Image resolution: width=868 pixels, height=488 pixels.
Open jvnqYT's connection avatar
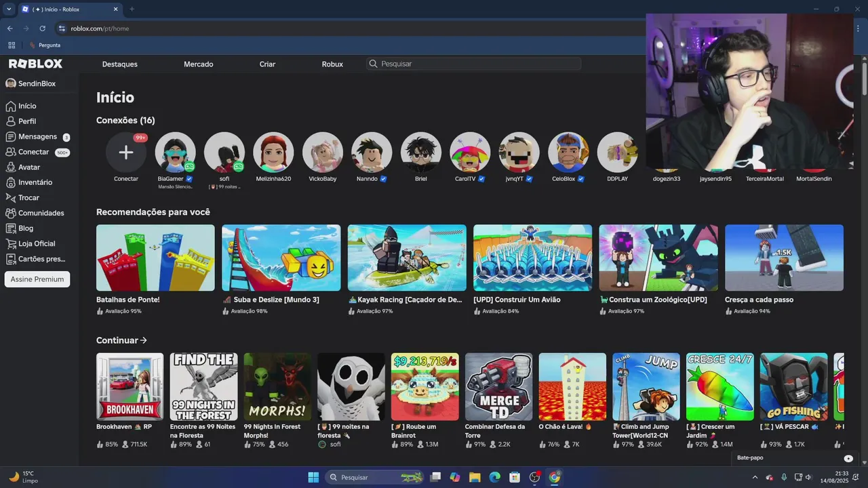pyautogui.click(x=519, y=152)
